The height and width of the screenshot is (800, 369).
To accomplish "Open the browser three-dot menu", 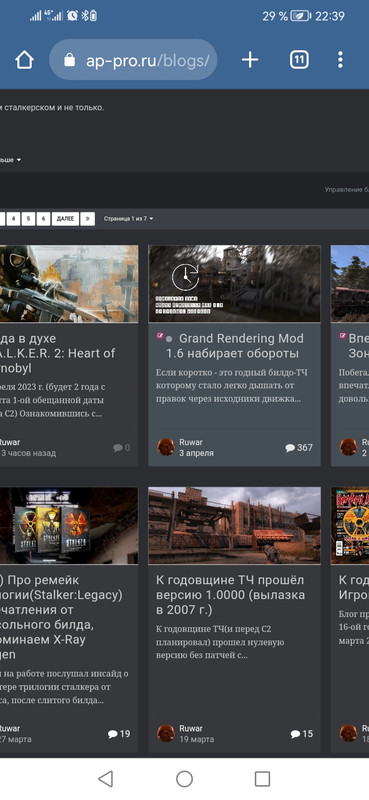I will 340,60.
